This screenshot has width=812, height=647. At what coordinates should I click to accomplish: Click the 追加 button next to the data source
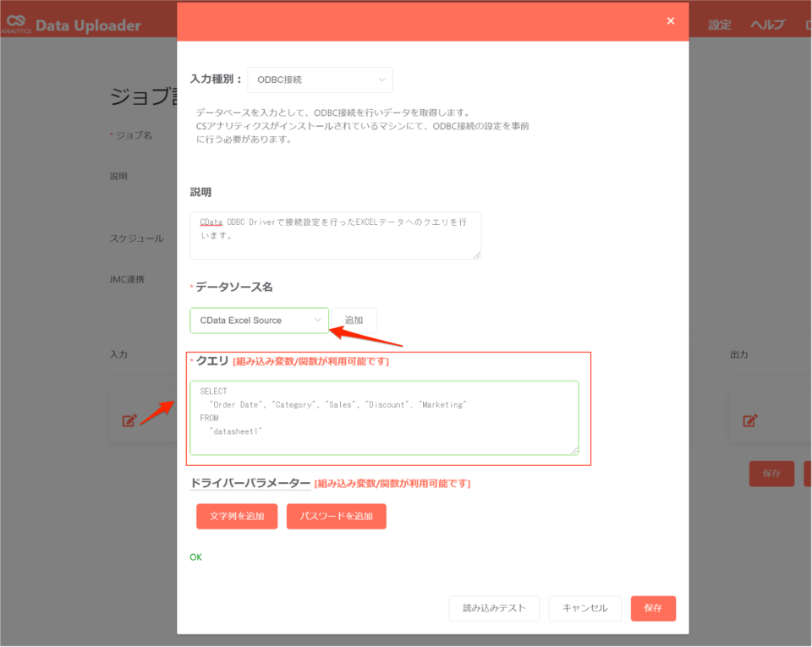(354, 320)
